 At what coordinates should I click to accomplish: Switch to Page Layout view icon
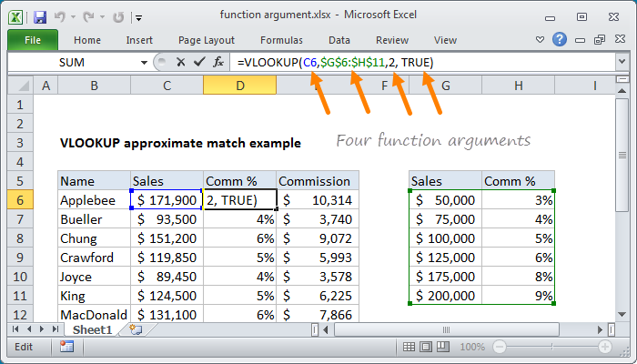[426, 347]
